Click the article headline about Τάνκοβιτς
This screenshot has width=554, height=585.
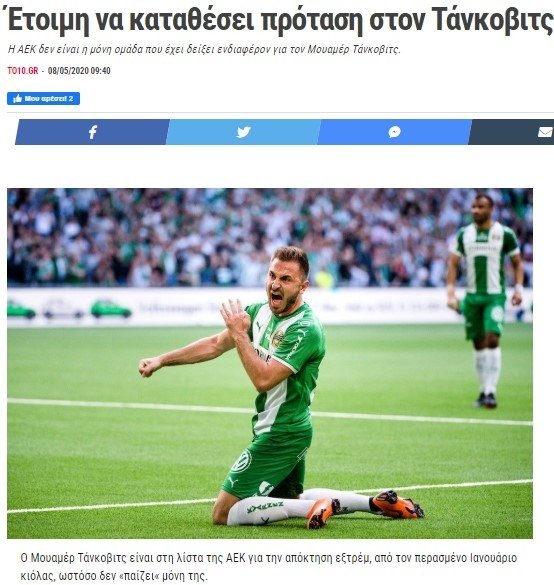[x=280, y=21]
